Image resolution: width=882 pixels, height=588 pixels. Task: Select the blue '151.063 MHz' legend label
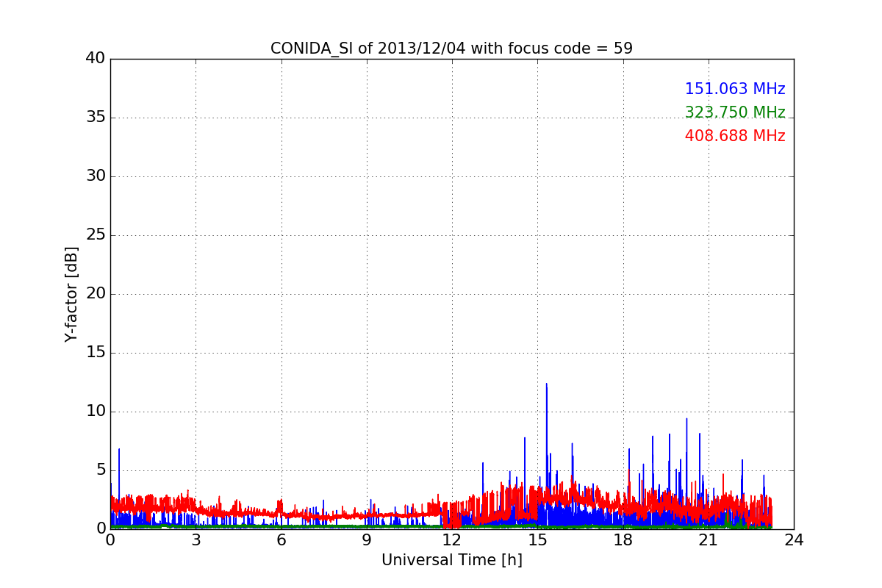tap(735, 89)
